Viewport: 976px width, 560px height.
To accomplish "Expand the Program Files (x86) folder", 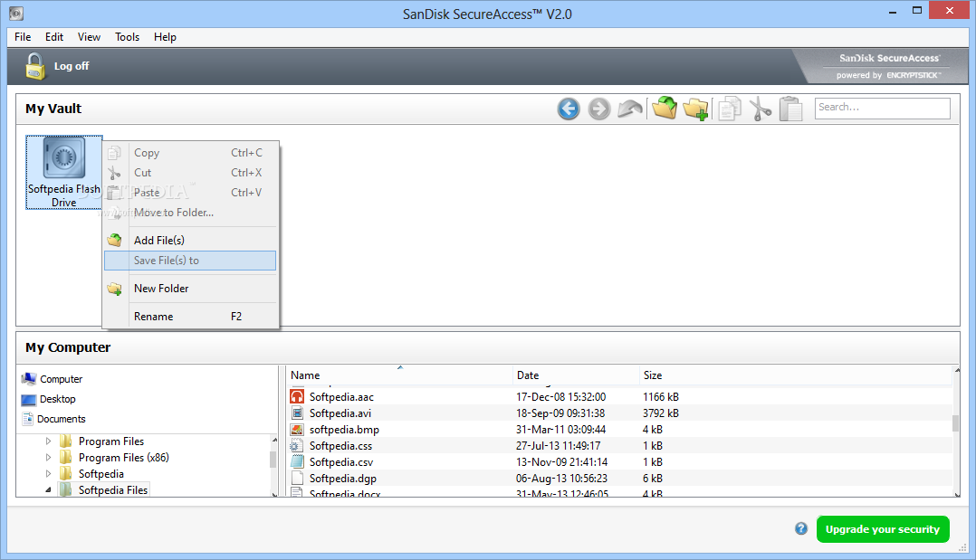I will [x=49, y=458].
